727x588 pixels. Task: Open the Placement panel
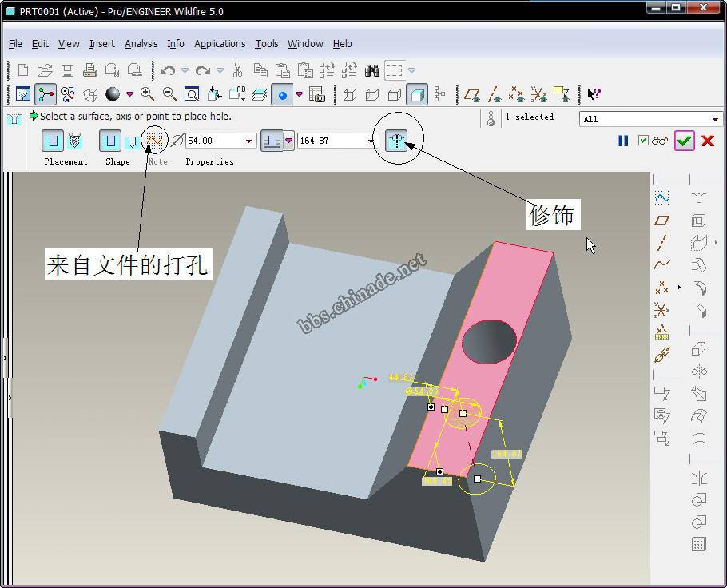(x=66, y=161)
